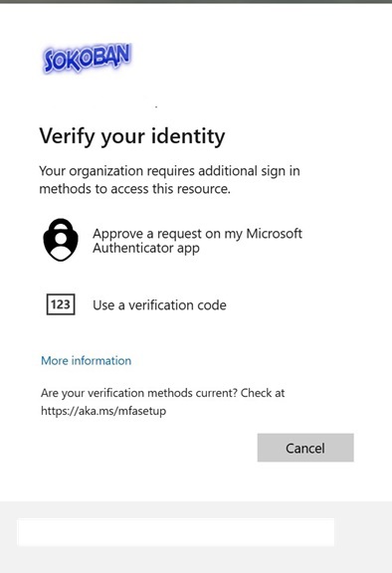Click the https://aka.ms/mfasetup text

[x=103, y=411]
